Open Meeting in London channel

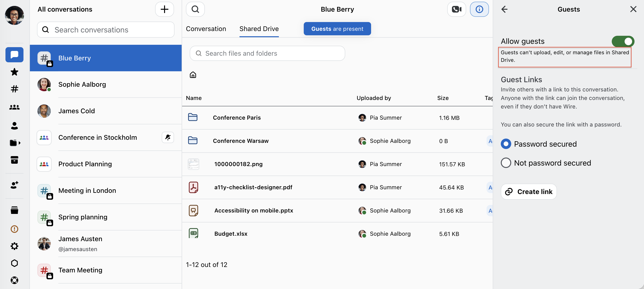[106, 191]
